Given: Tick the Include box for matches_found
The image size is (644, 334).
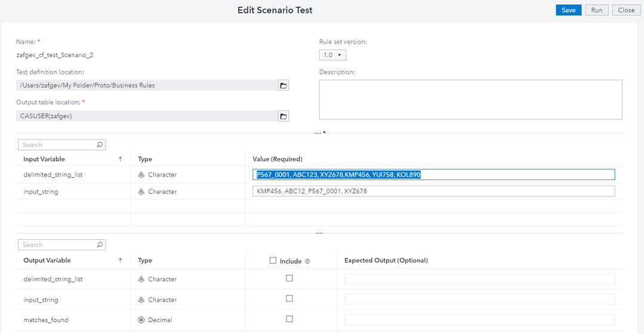Looking at the screenshot, I should click(x=289, y=319).
